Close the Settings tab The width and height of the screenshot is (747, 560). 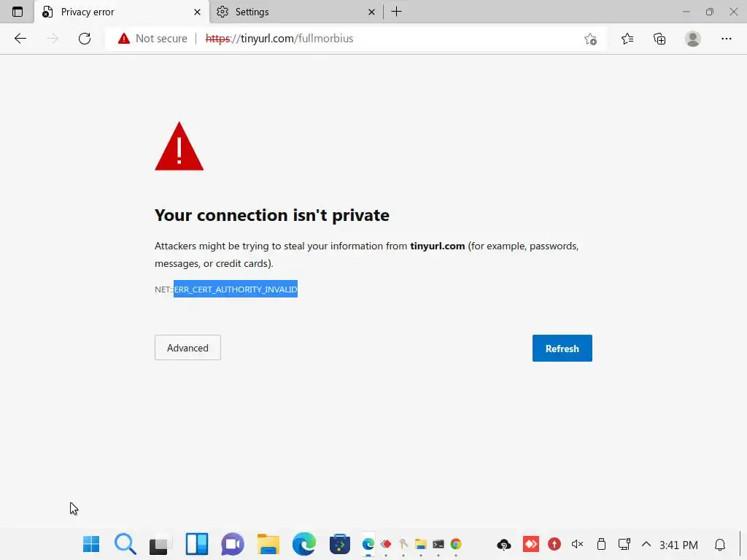tap(371, 12)
